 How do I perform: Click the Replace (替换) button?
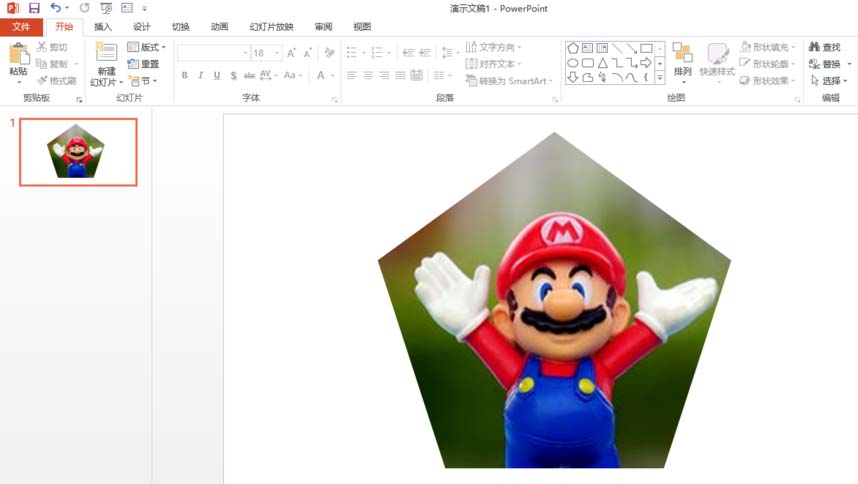tap(831, 64)
